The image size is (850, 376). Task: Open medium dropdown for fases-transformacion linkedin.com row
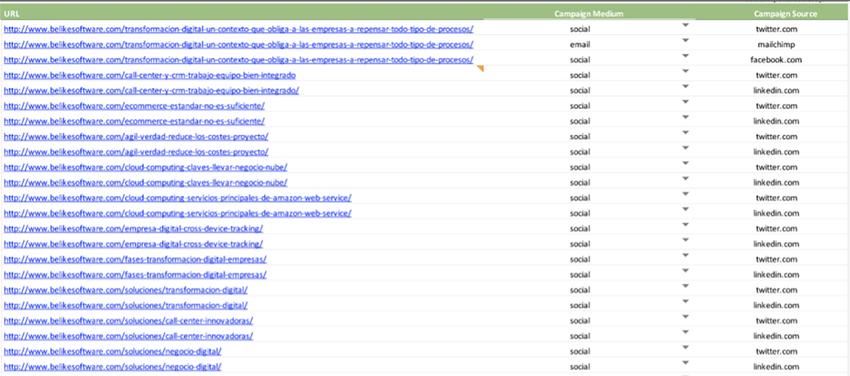(685, 270)
